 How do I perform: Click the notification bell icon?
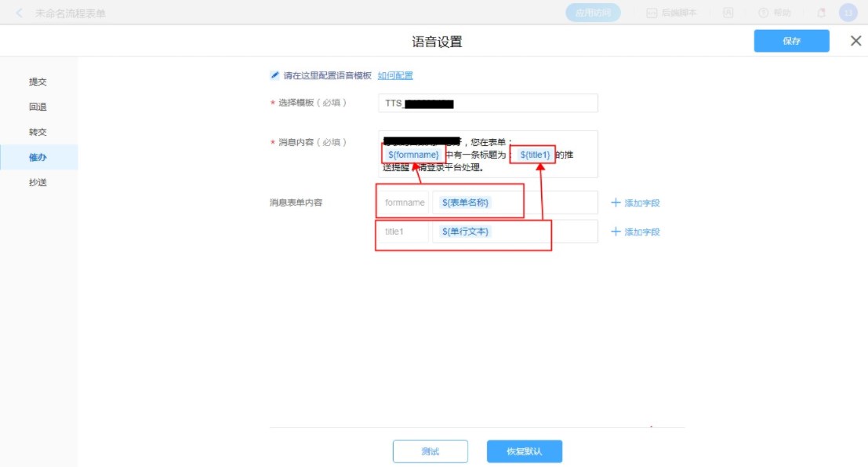[x=821, y=13]
